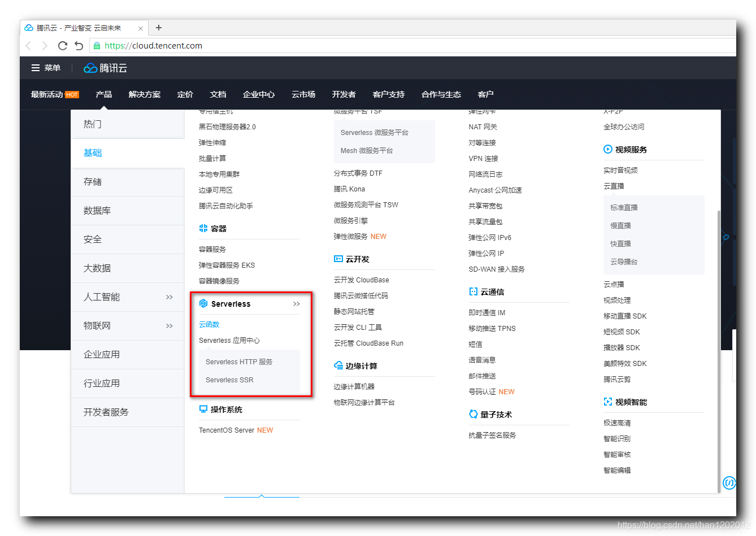Select the 存储 category tab
Viewport: 756px width, 536px height.
click(128, 182)
